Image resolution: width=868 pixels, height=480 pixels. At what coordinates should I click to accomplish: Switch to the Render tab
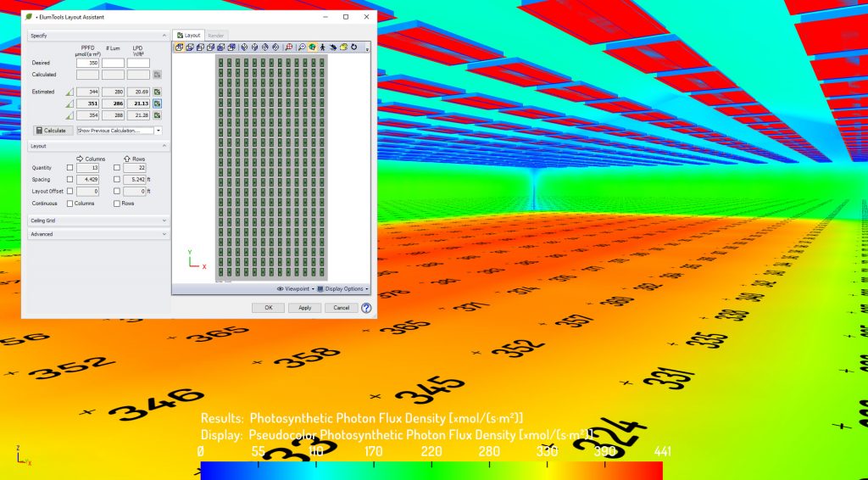point(216,36)
